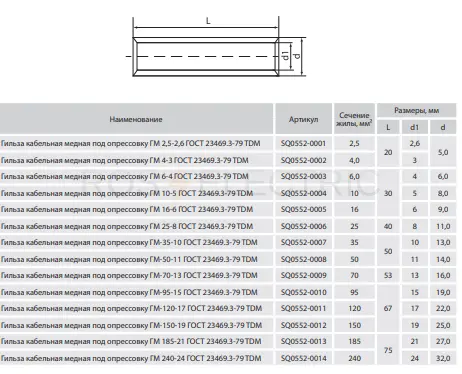Select article code SQ0552-0007
Image resolution: width=462 pixels, height=374 pixels.
coord(303,242)
